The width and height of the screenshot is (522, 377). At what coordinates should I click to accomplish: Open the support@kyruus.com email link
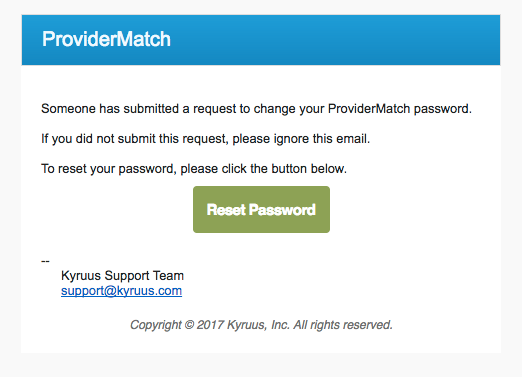point(121,291)
